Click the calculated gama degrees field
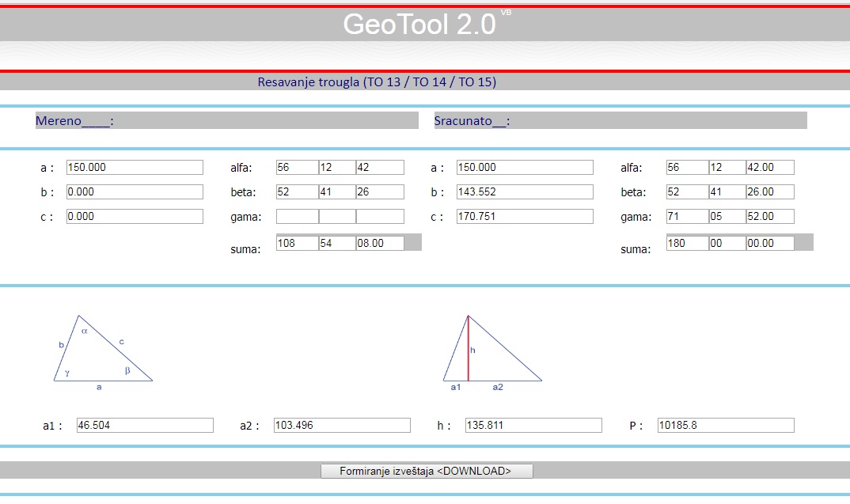The width and height of the screenshot is (850, 504). tap(687, 217)
